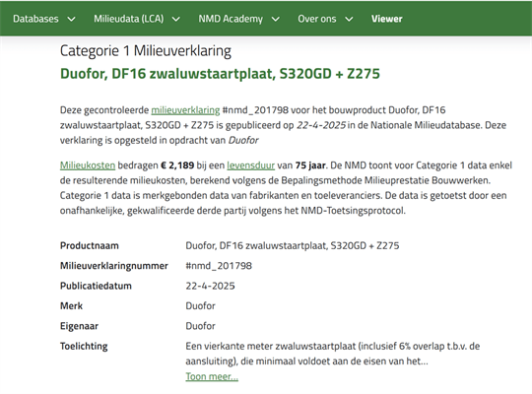Open the NMD Academy menu
The width and height of the screenshot is (532, 394).
pyautogui.click(x=231, y=19)
